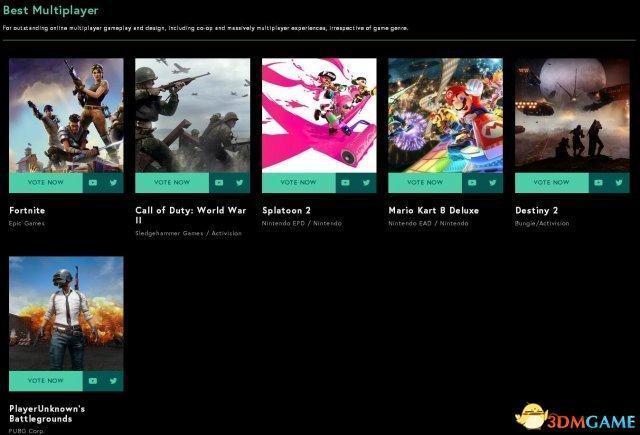The height and width of the screenshot is (435, 640).
Task: Open the YouTube icon for PlayerUnknown's Battlegrounds
Action: (x=93, y=381)
